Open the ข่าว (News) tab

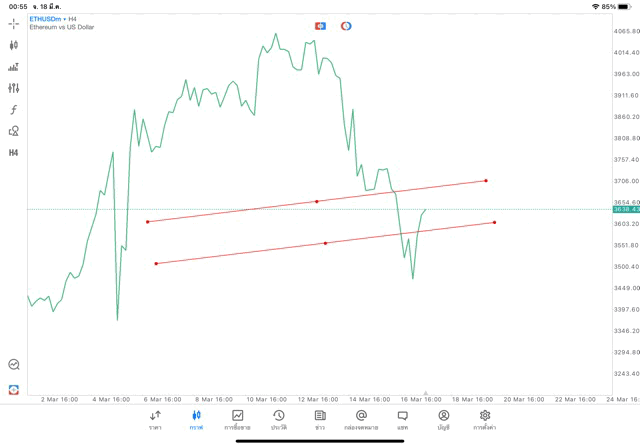[319, 419]
